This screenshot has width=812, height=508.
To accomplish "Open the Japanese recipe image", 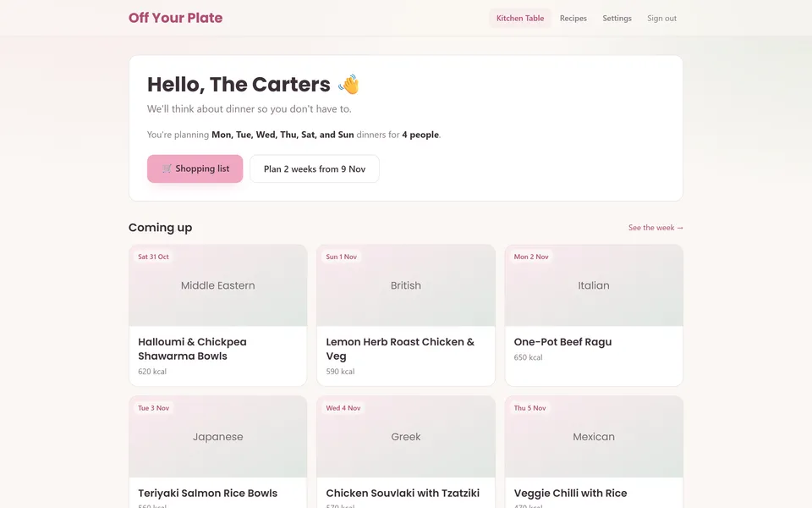I will coord(218,437).
